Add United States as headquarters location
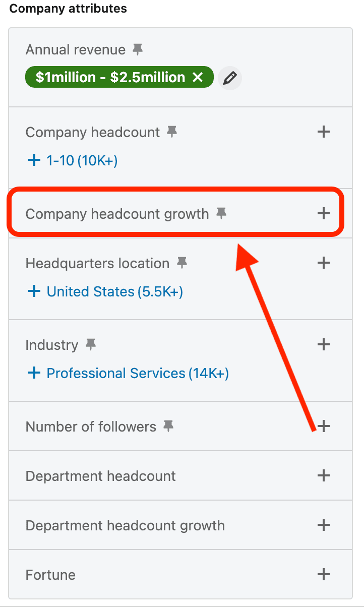This screenshot has width=364, height=609. point(105,291)
